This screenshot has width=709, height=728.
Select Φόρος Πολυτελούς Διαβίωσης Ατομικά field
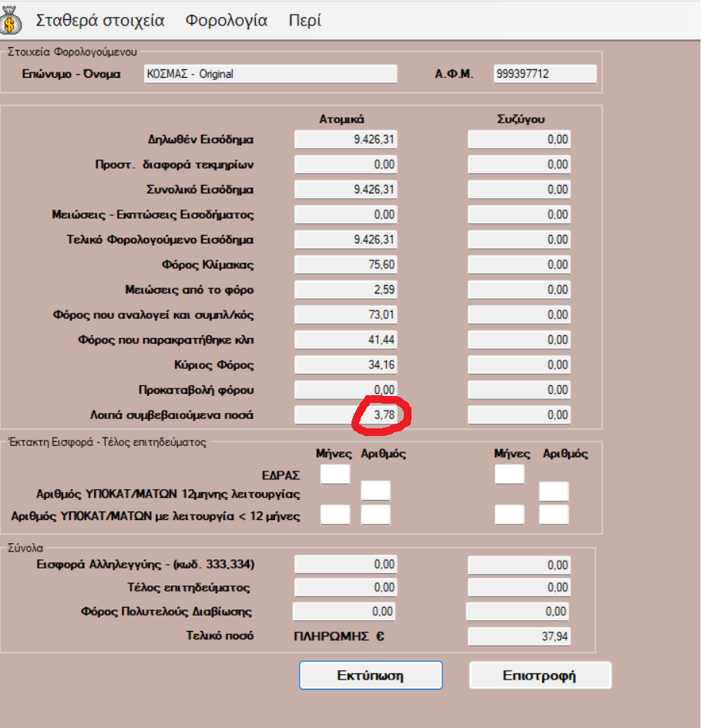click(x=344, y=612)
